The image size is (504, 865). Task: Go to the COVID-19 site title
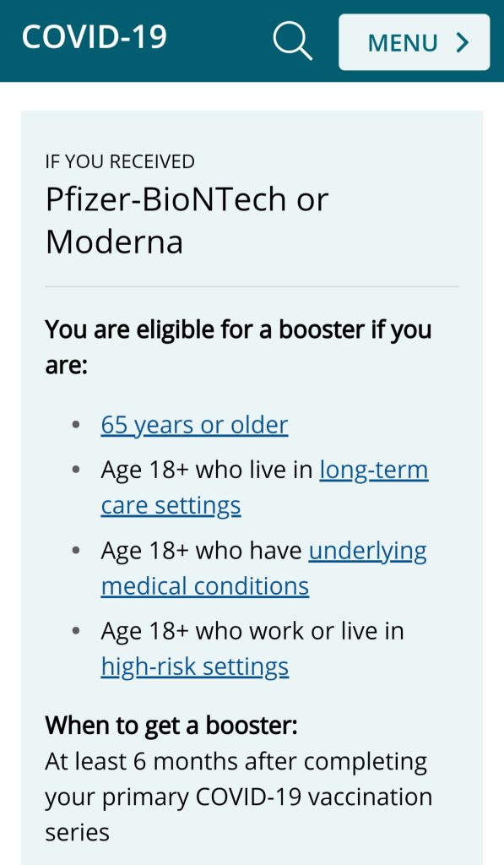pyautogui.click(x=95, y=37)
